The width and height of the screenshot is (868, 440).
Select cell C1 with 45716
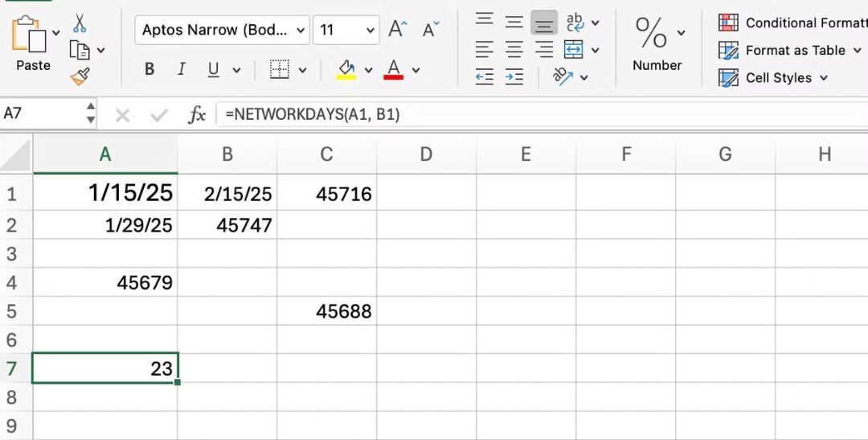pos(326,193)
